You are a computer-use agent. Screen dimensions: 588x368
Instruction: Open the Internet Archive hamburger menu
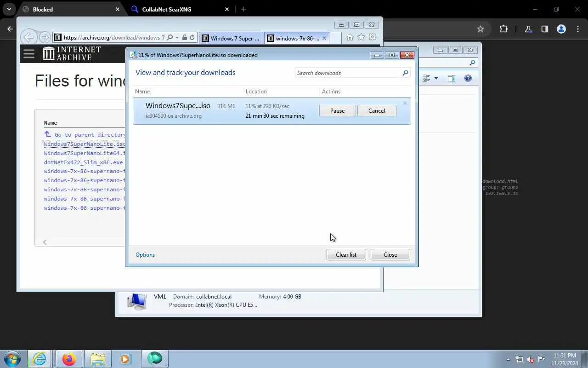coord(29,54)
